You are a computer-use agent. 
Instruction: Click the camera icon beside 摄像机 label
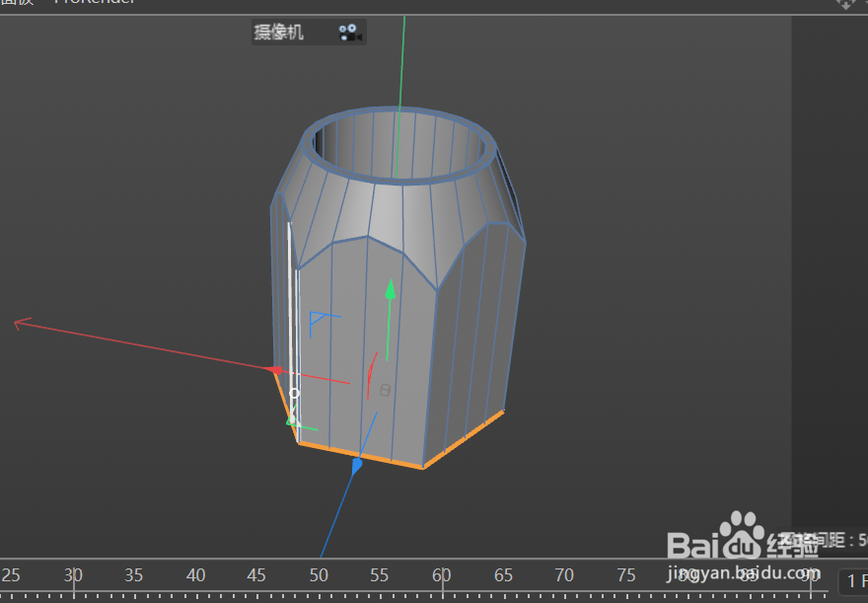tap(350, 33)
